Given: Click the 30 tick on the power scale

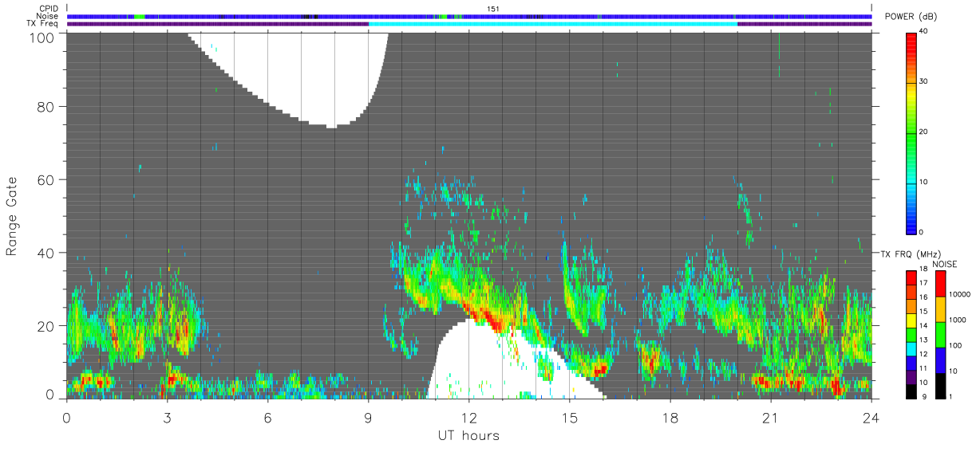Looking at the screenshot, I should 923,82.
